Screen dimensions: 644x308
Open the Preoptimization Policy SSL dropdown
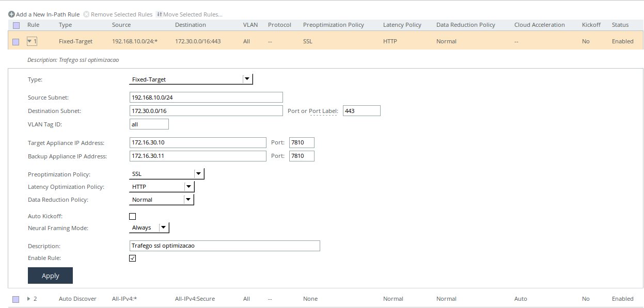coord(166,174)
